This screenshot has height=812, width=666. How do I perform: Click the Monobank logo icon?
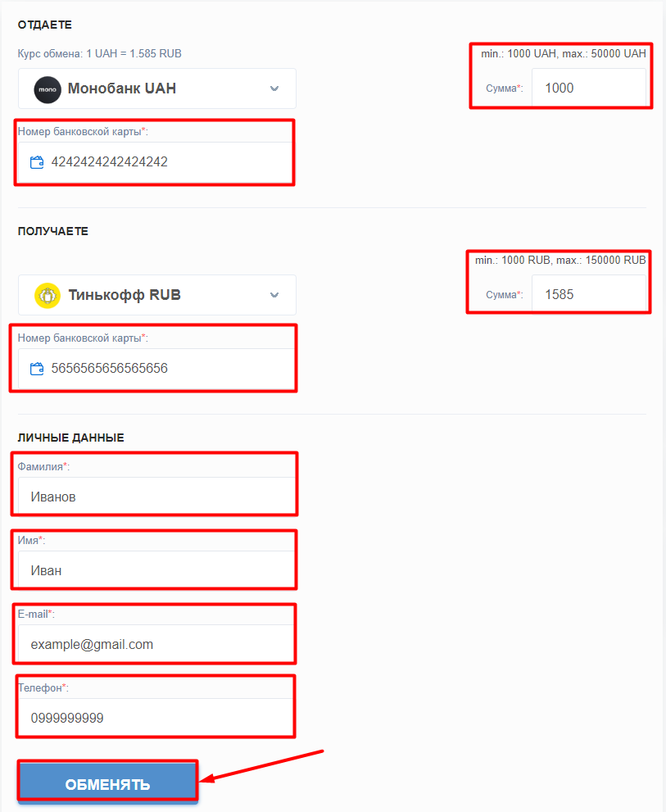48,89
